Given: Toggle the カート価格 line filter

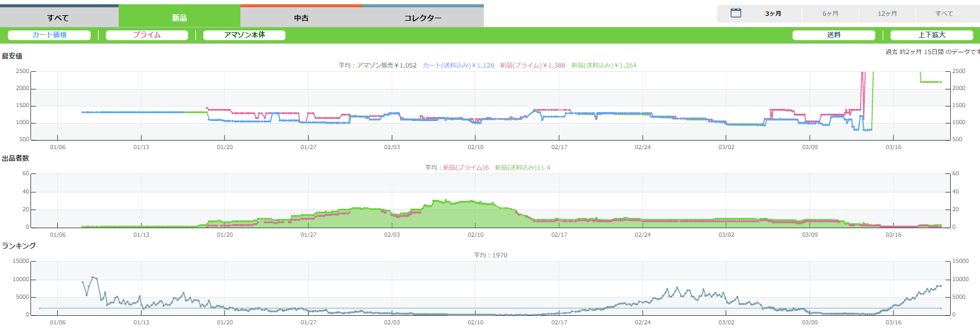Looking at the screenshot, I should click(49, 35).
